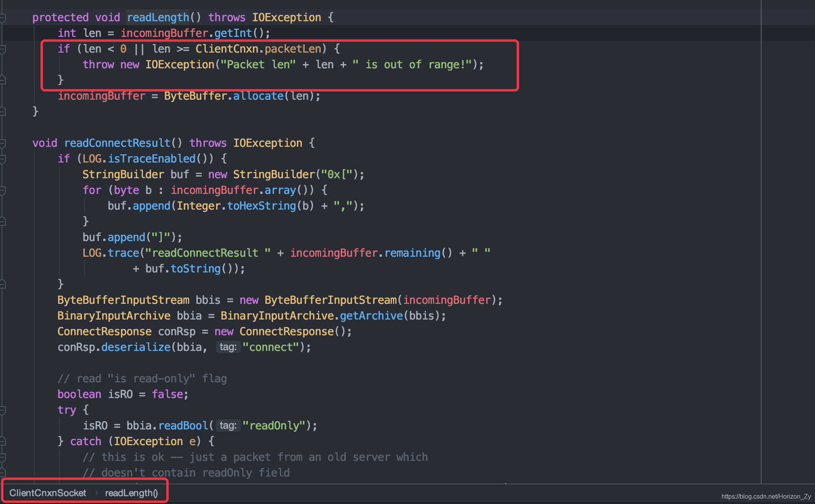Collapse the if (LOG.isTraceEnabled()) block

(3, 158)
